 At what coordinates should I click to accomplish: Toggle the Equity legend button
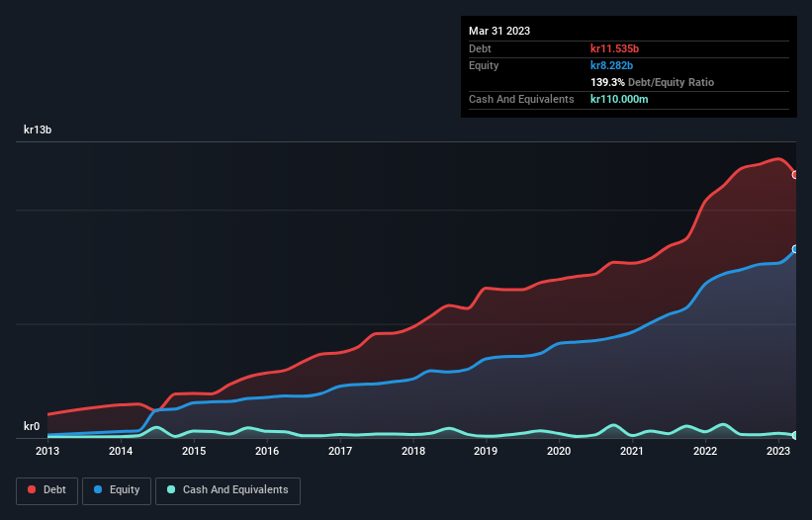point(117,490)
